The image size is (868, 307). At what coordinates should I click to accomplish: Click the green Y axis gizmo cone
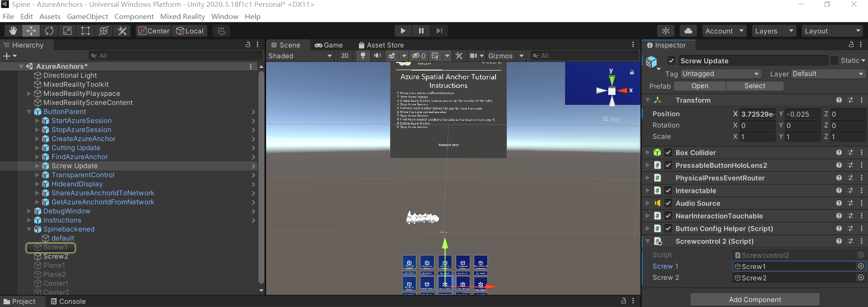point(612,80)
